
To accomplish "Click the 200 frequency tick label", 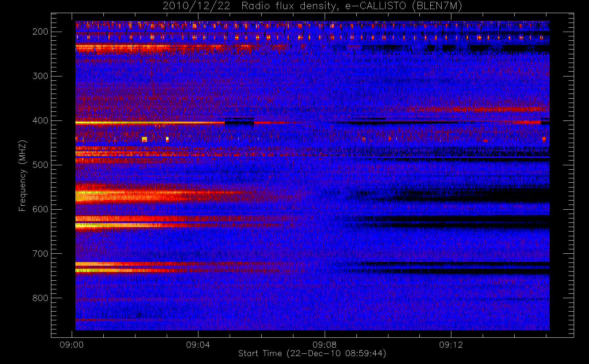I will click(40, 32).
